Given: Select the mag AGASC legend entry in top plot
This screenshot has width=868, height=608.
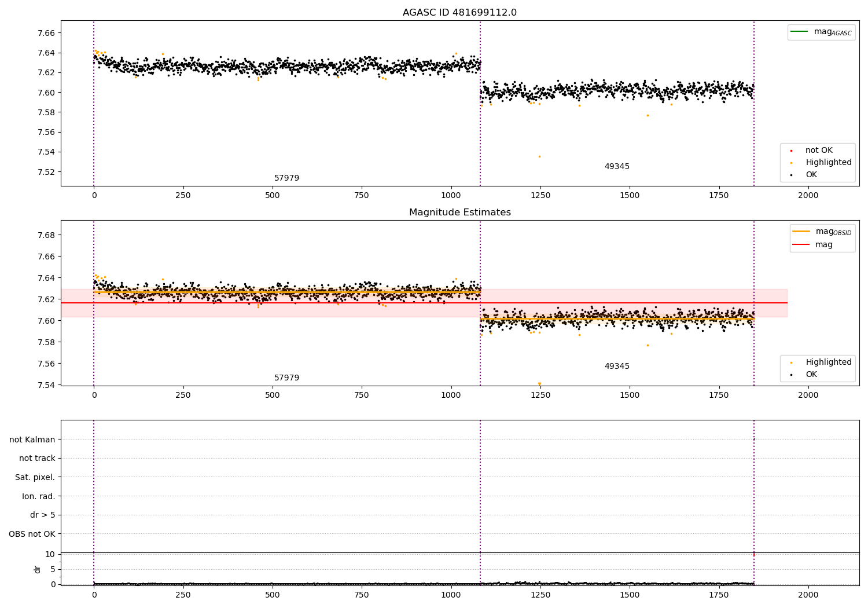Looking at the screenshot, I should tap(821, 32).
